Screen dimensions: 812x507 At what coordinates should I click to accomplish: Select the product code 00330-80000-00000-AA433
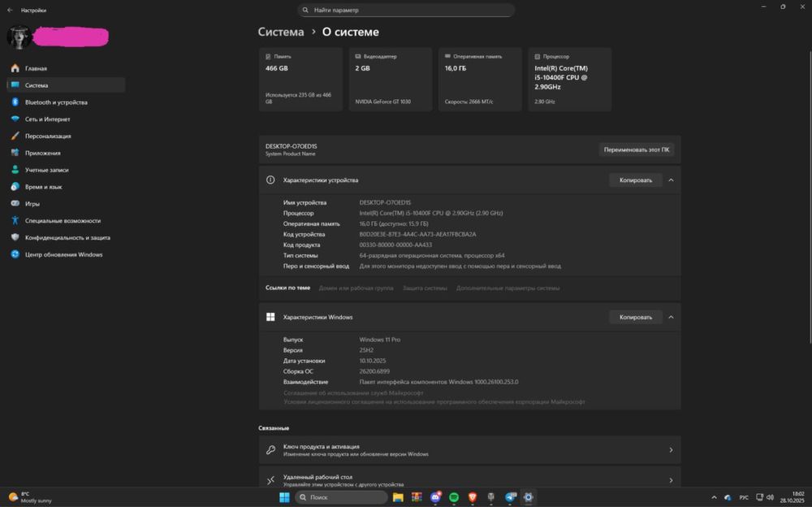(x=395, y=245)
